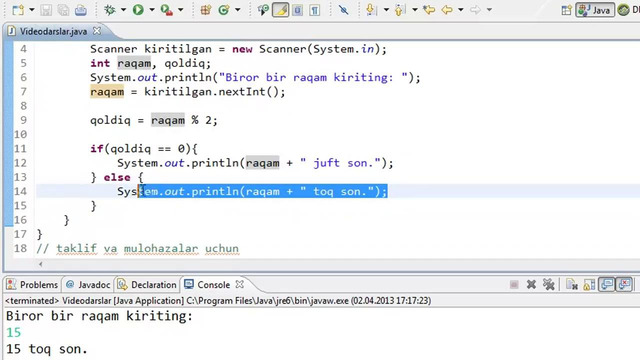Click the Save All icon

point(63,10)
